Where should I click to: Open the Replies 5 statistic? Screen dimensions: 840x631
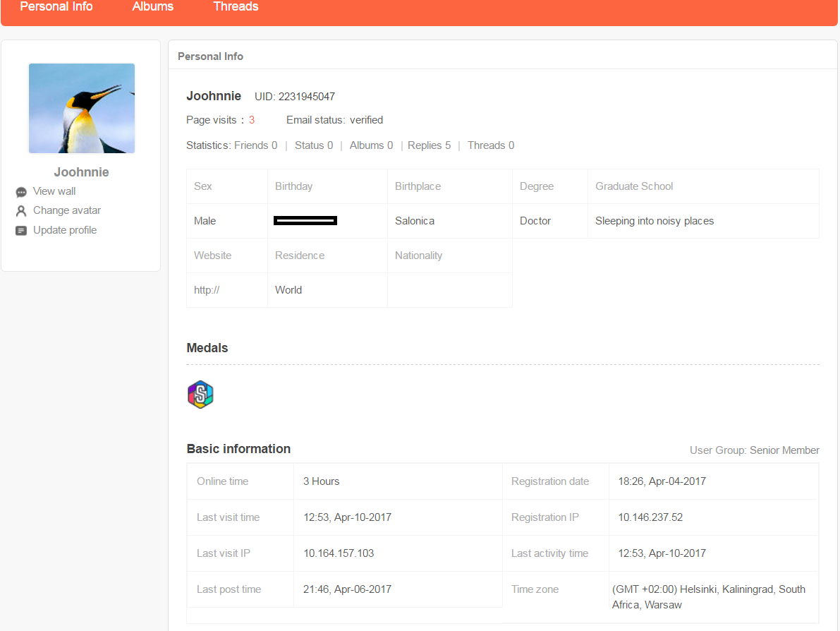point(429,145)
